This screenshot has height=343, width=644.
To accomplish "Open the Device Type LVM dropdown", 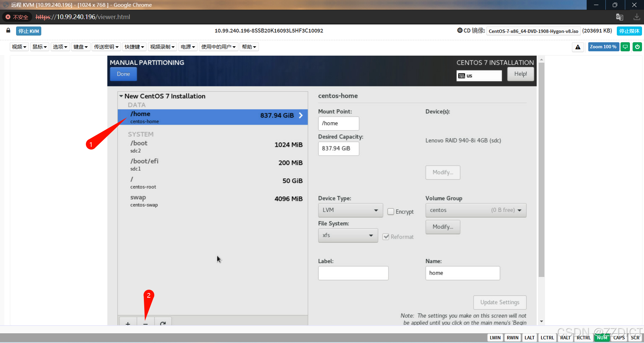I will coord(350,210).
